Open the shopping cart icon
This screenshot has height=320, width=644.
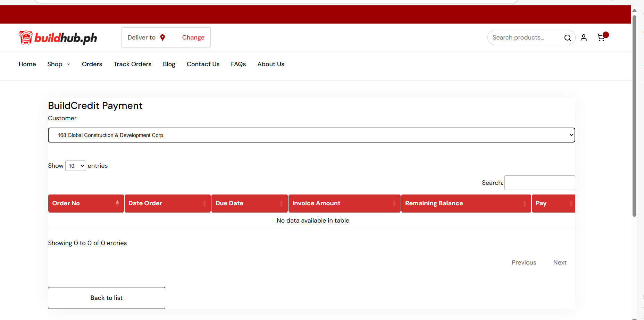601,37
